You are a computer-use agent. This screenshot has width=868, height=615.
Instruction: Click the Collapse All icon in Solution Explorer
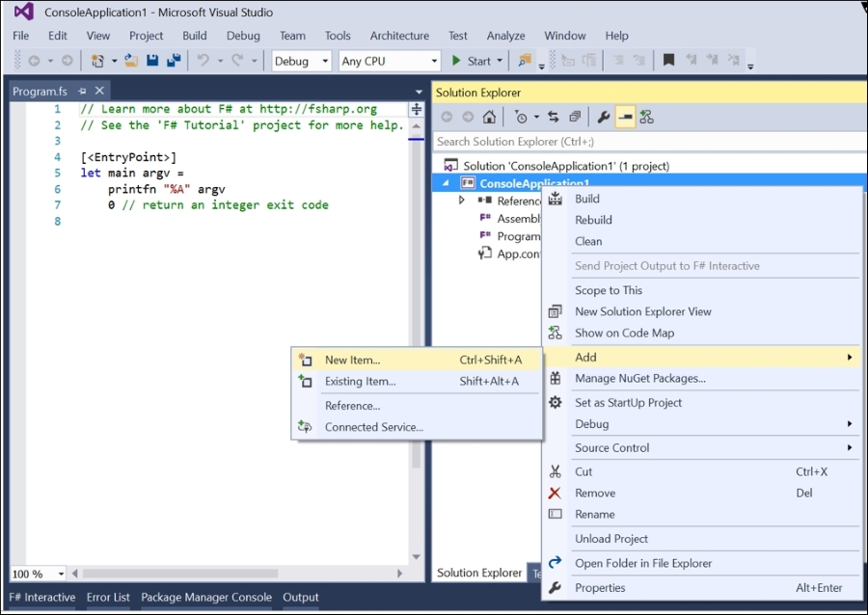pos(575,116)
